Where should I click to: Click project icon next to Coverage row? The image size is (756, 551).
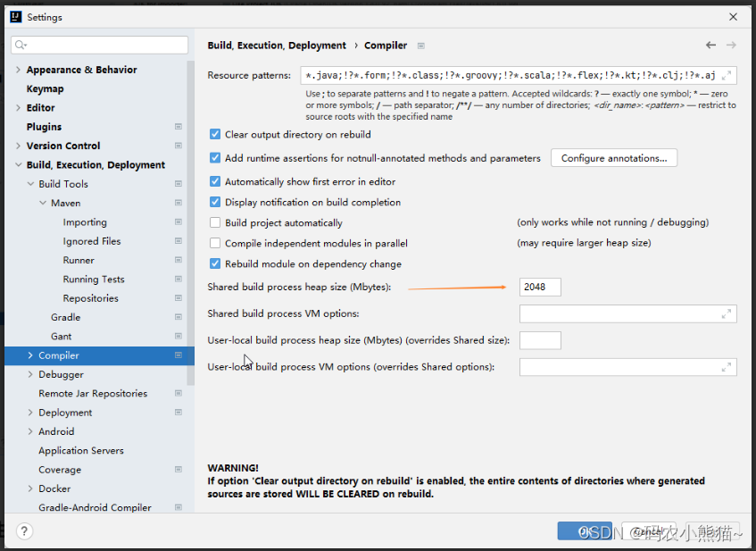[x=179, y=470]
